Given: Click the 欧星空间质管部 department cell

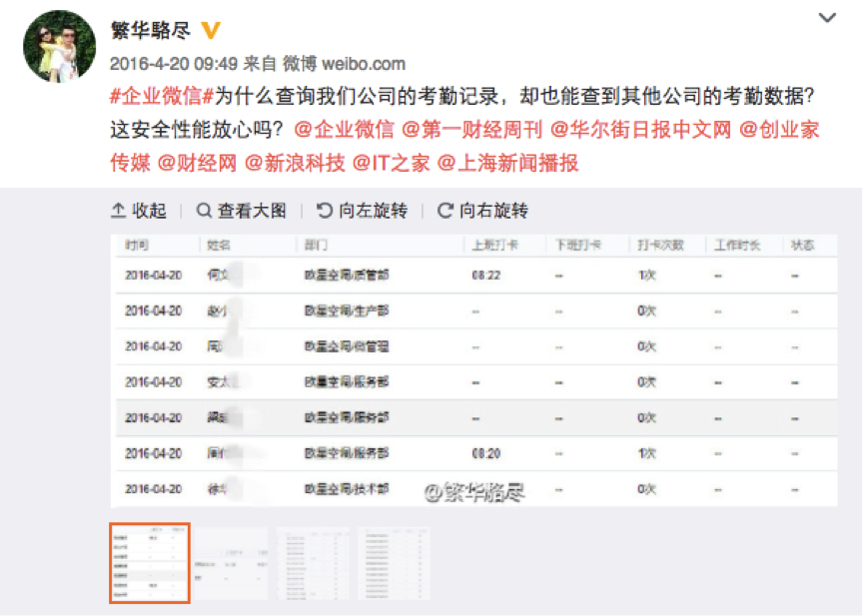Looking at the screenshot, I should [347, 275].
